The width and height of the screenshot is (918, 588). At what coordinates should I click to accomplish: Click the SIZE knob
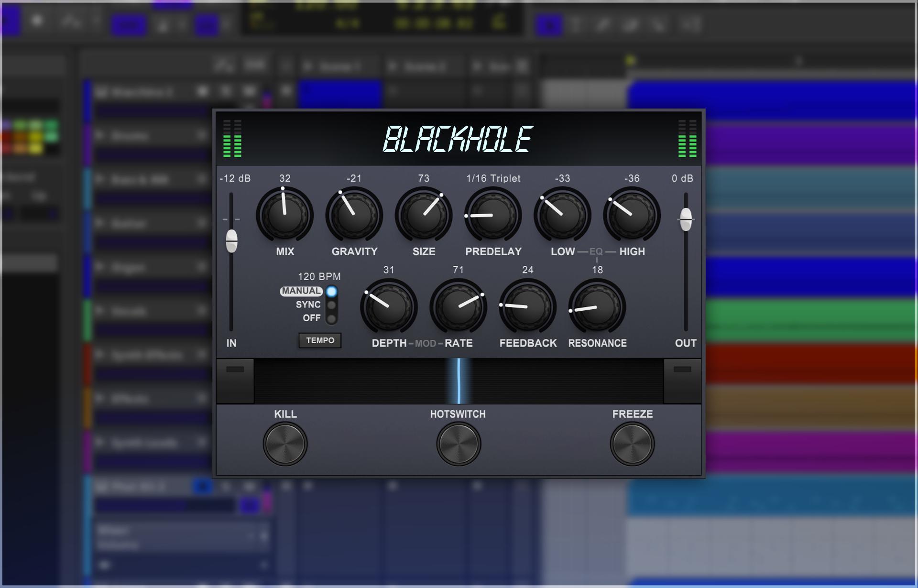click(x=424, y=215)
